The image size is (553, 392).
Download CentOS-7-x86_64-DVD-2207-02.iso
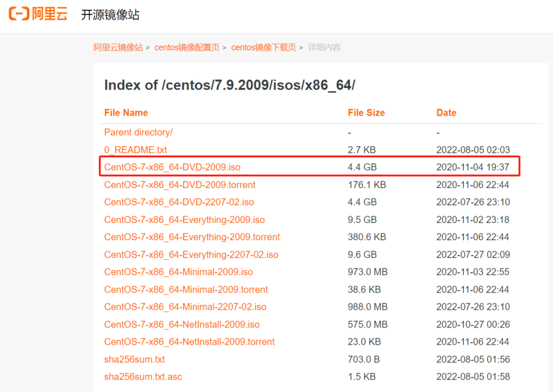(x=179, y=202)
